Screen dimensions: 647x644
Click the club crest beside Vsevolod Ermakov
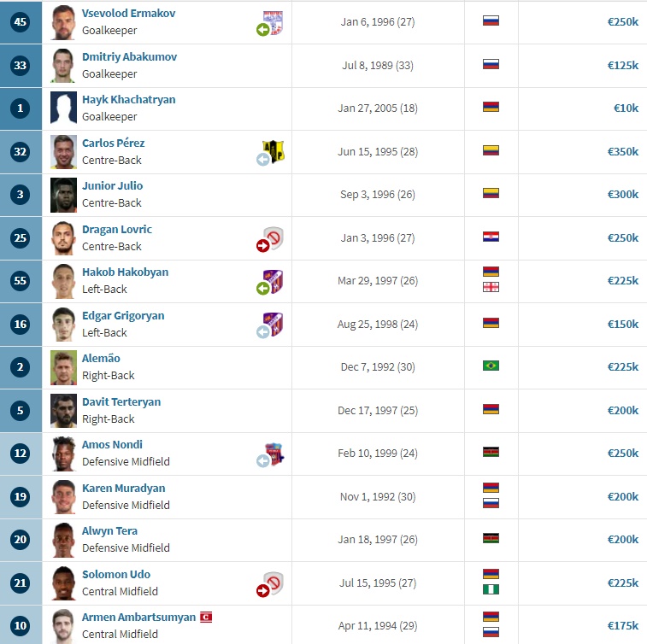273,22
